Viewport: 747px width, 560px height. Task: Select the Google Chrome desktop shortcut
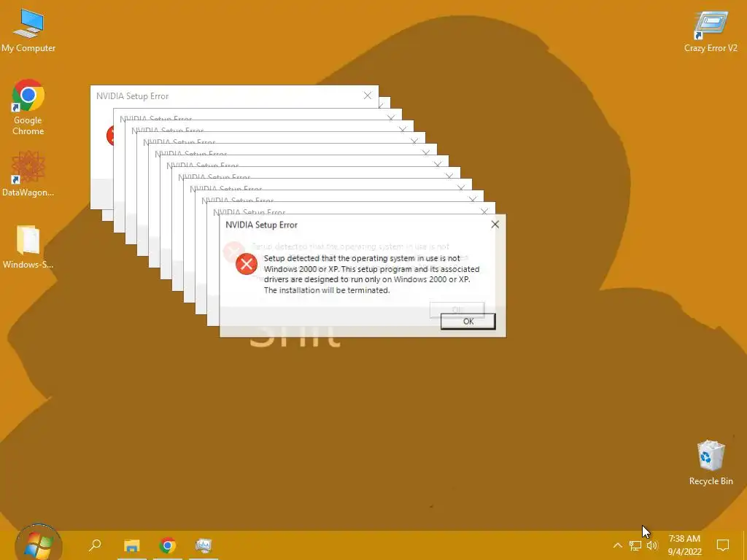[28, 107]
